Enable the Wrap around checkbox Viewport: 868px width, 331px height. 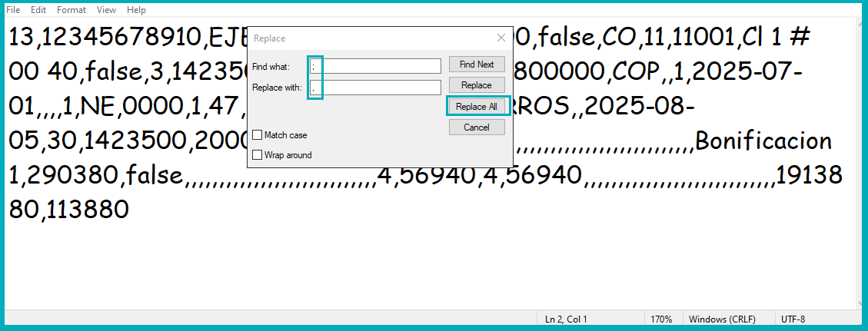[x=258, y=155]
